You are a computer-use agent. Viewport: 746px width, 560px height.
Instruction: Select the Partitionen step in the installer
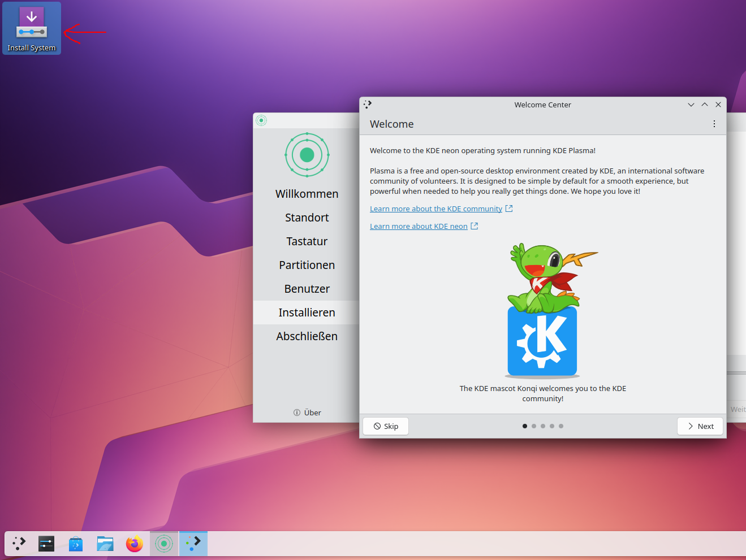(x=307, y=265)
